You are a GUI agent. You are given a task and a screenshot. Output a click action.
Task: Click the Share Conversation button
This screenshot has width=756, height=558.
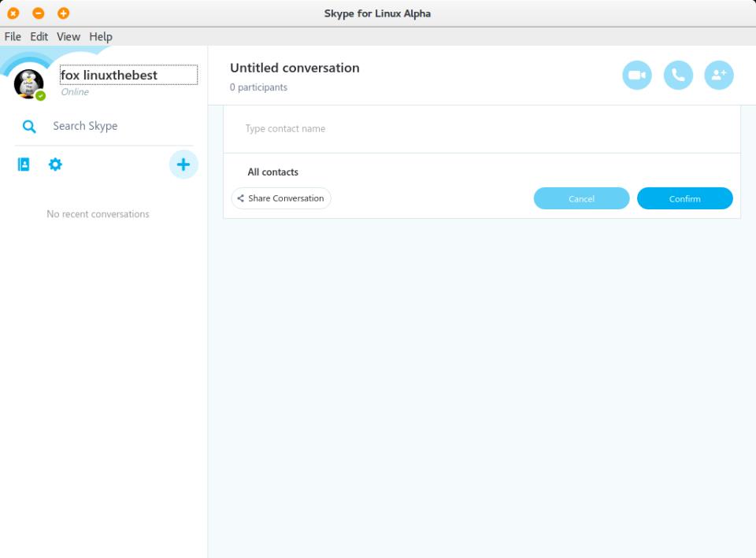click(x=281, y=198)
